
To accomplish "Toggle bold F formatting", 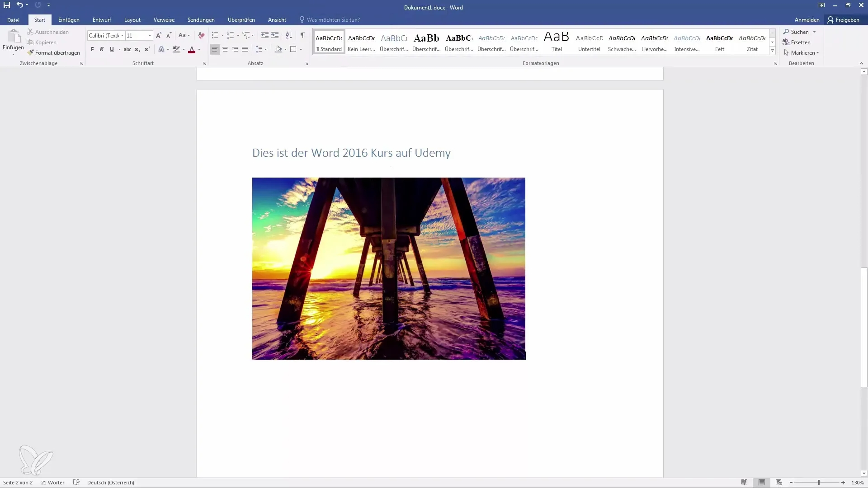I will pos(92,49).
